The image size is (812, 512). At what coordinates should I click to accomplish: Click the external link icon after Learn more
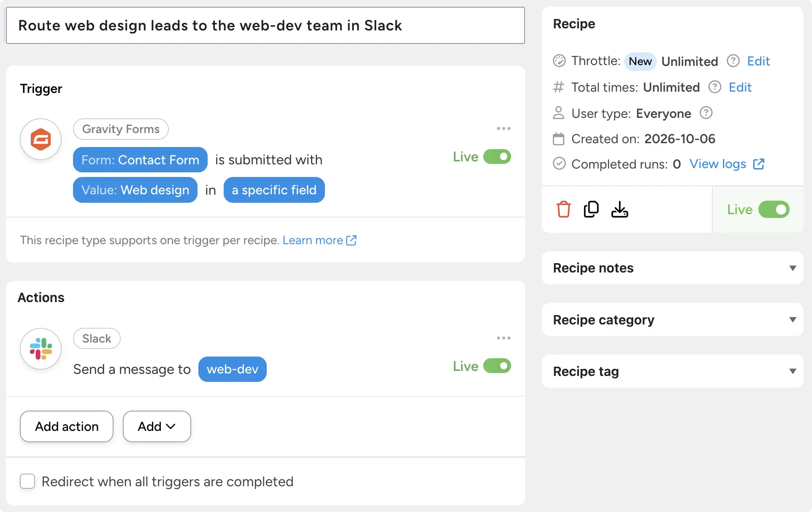click(351, 240)
